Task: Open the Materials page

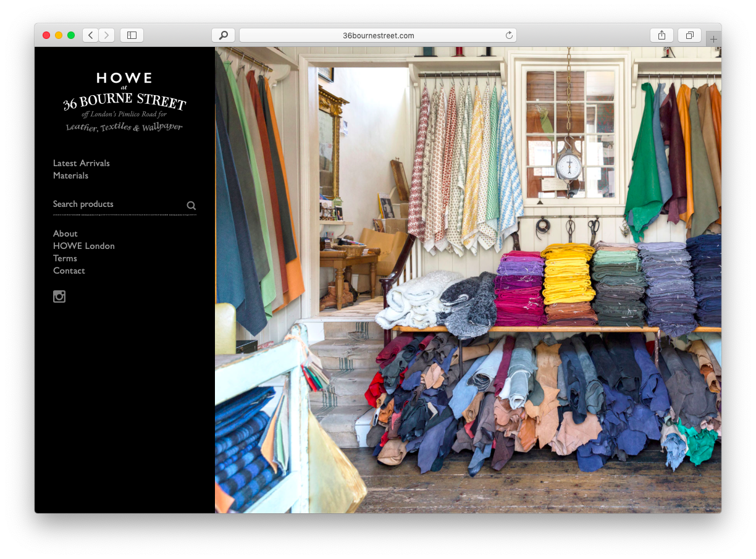Action: 70,175
